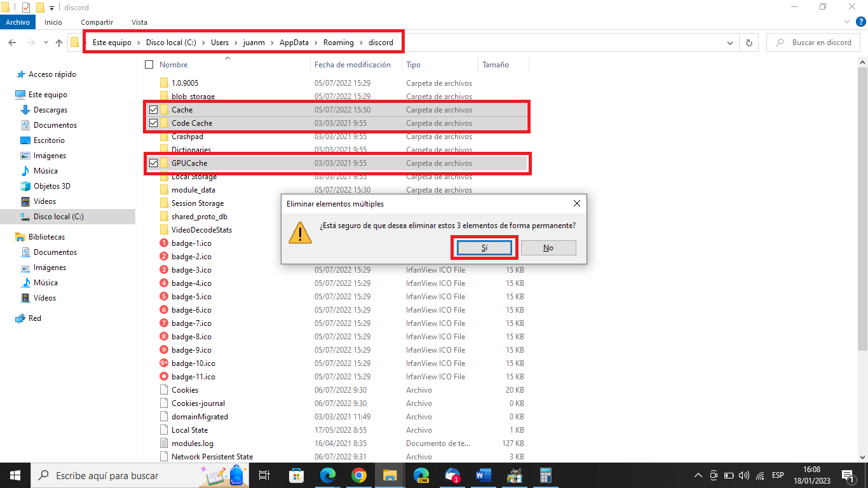Go back with the back arrow

pos(12,43)
